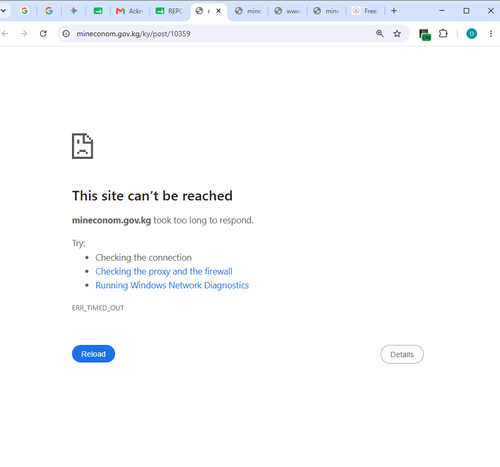Open the Gemini sparkle tab
500x467 pixels.
tap(74, 11)
